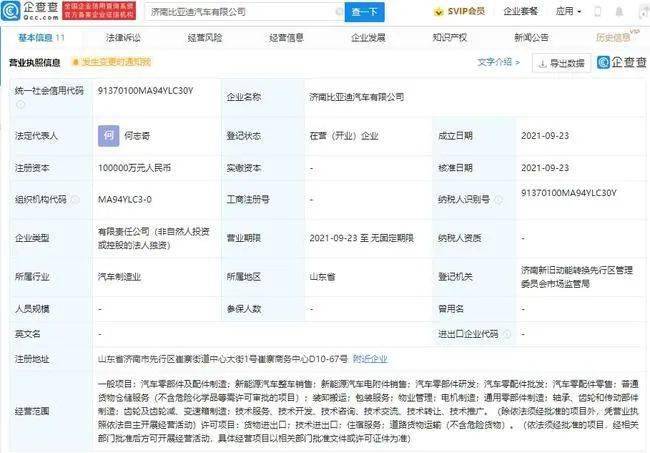The width and height of the screenshot is (650, 453).
Task: Click the bell icon before 发生变更时通知我
Action: [x=75, y=62]
